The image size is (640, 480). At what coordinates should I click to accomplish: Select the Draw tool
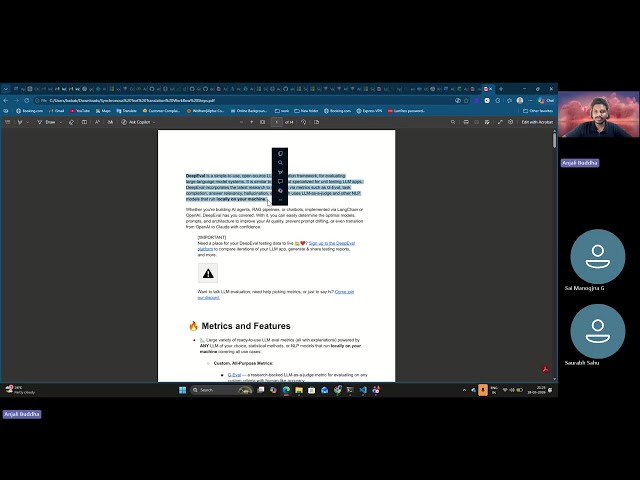[47, 122]
